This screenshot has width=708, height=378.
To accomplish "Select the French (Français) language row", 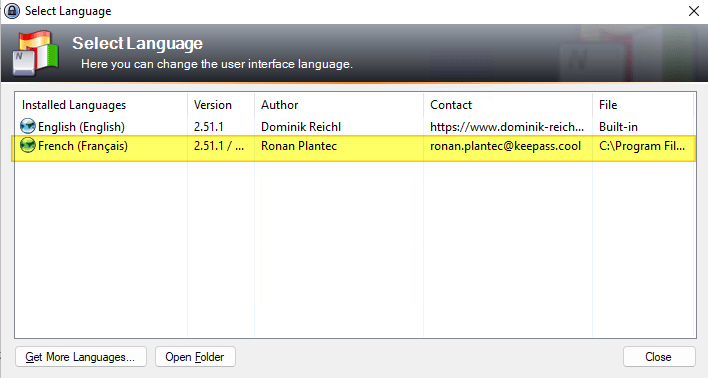I will pos(354,146).
